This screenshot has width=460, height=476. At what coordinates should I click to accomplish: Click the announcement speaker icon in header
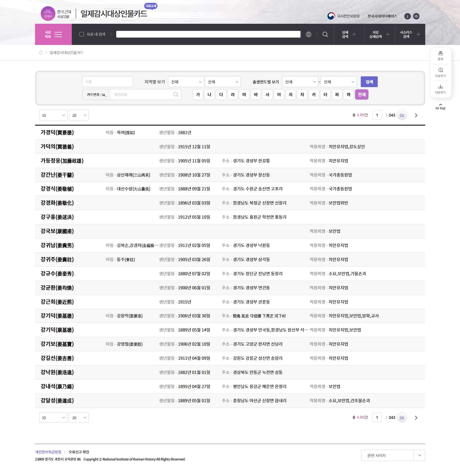pyautogui.click(x=416, y=16)
